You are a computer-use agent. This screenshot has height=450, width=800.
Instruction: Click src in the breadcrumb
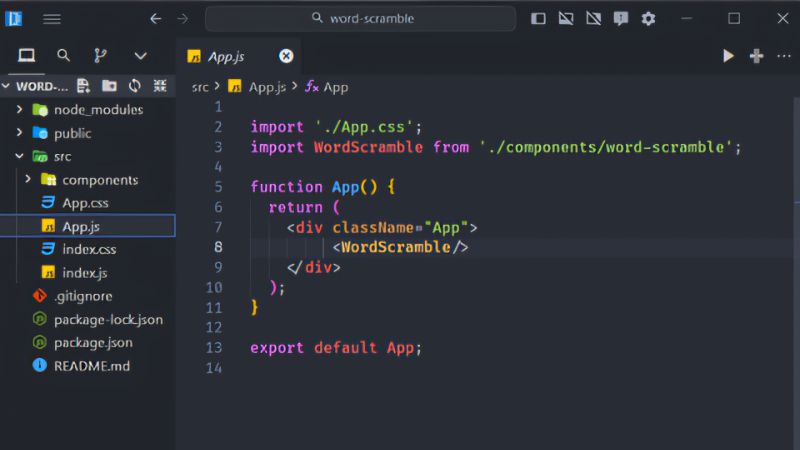[x=200, y=88]
